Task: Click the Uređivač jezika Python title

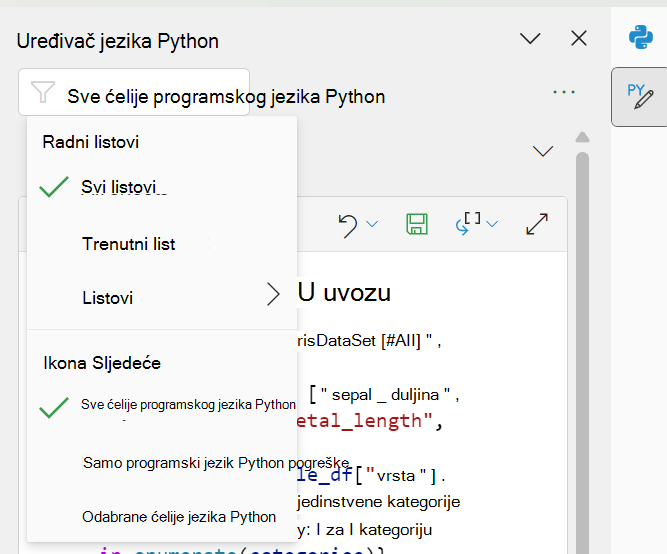Action: pyautogui.click(x=117, y=41)
